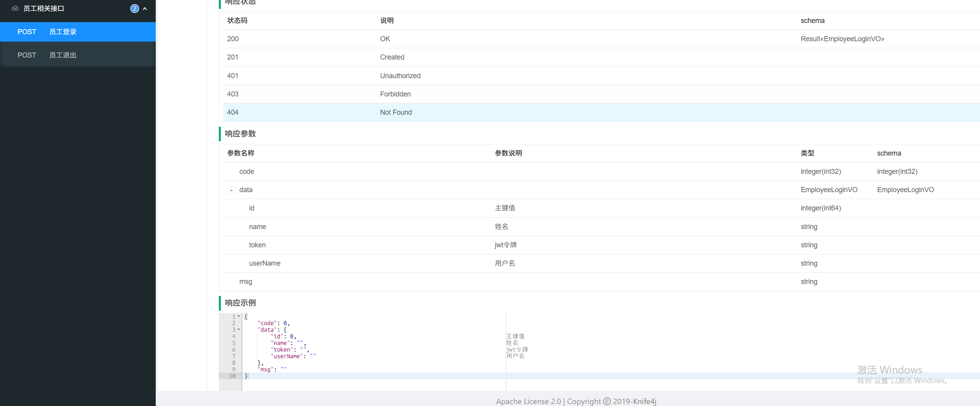
Task: Collapse the data row in 响应参数
Action: [x=231, y=190]
